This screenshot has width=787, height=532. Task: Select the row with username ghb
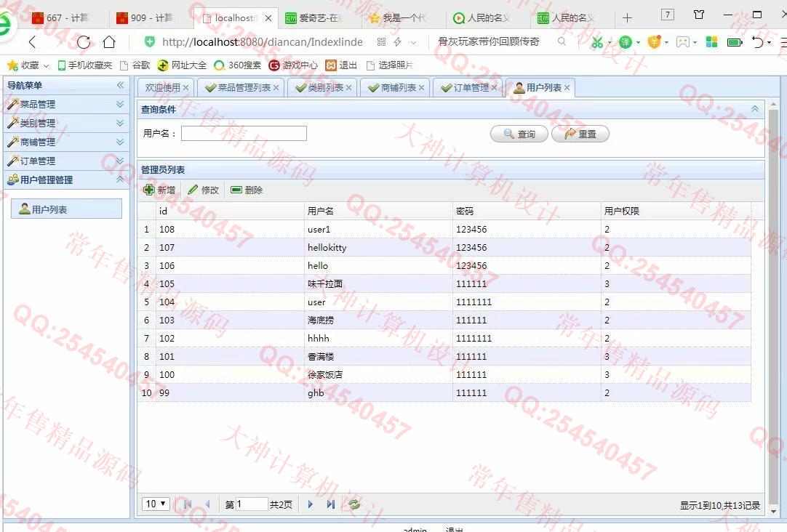[444, 392]
